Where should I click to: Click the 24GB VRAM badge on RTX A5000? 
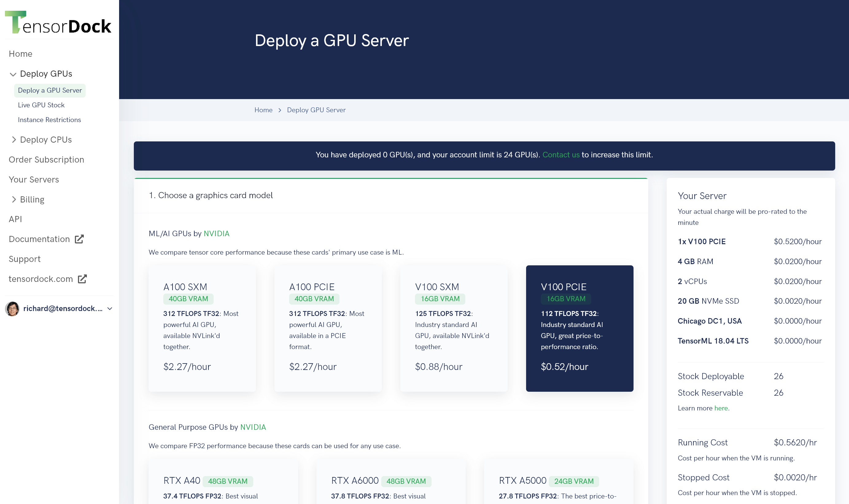[x=574, y=481]
